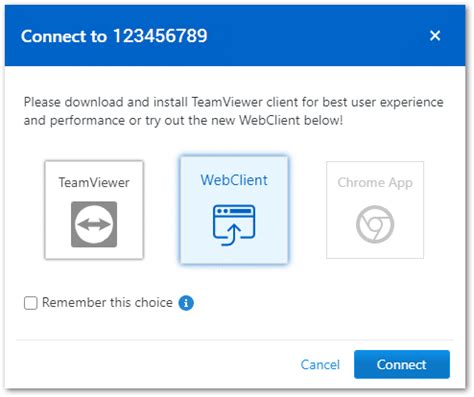This screenshot has height=397, width=474.
Task: Enable Remember this choice checkbox
Action: coord(31,303)
